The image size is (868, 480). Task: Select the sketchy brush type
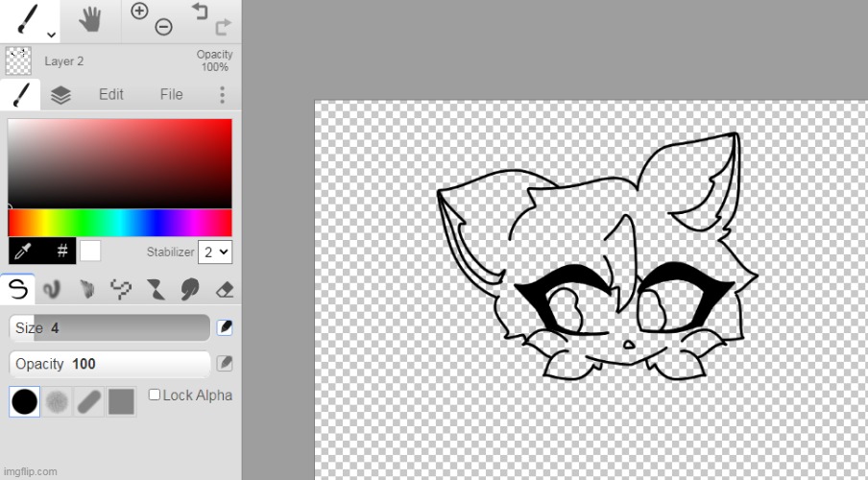tap(86, 289)
